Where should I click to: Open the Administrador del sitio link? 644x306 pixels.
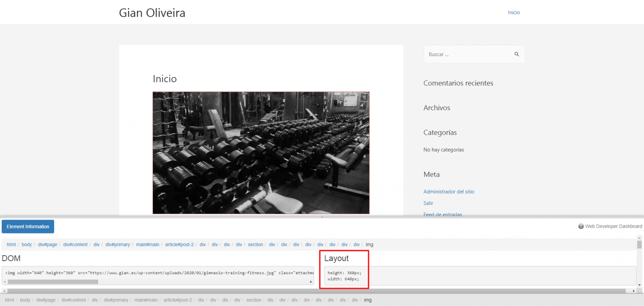point(449,192)
